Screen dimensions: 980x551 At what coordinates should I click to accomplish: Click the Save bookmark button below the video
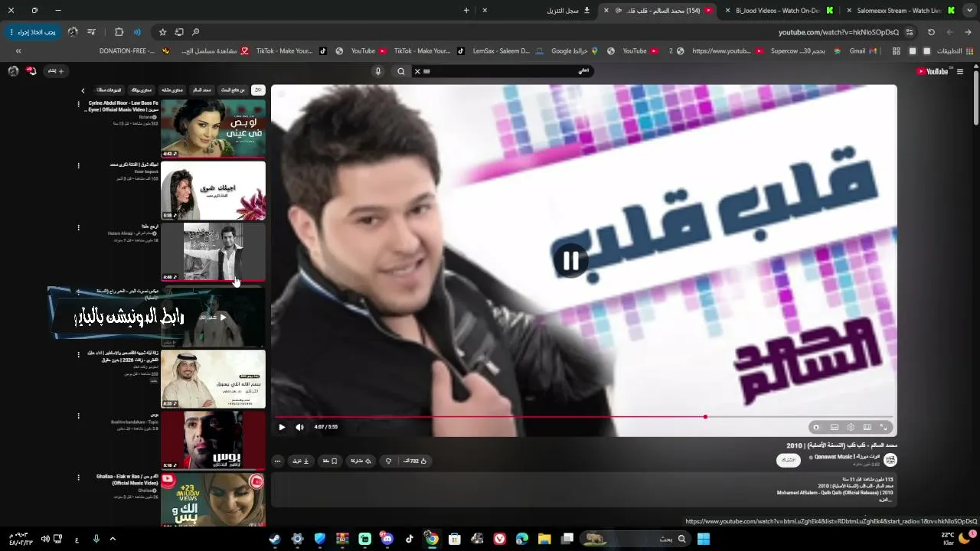[x=331, y=461]
